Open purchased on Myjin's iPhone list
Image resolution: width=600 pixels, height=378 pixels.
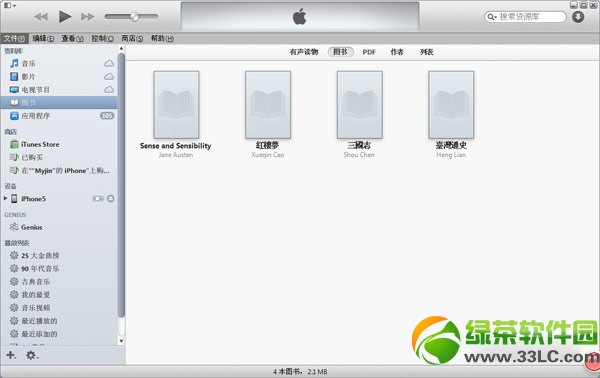coord(59,170)
